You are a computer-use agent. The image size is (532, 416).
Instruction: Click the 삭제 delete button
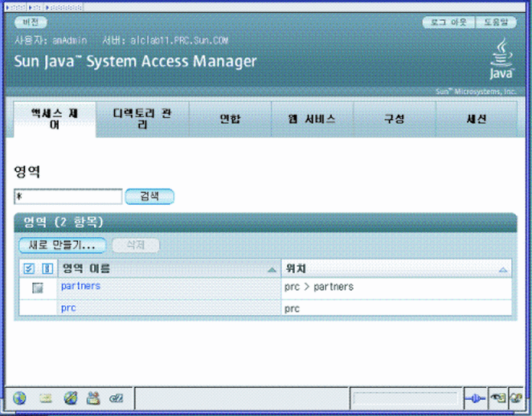coord(136,245)
